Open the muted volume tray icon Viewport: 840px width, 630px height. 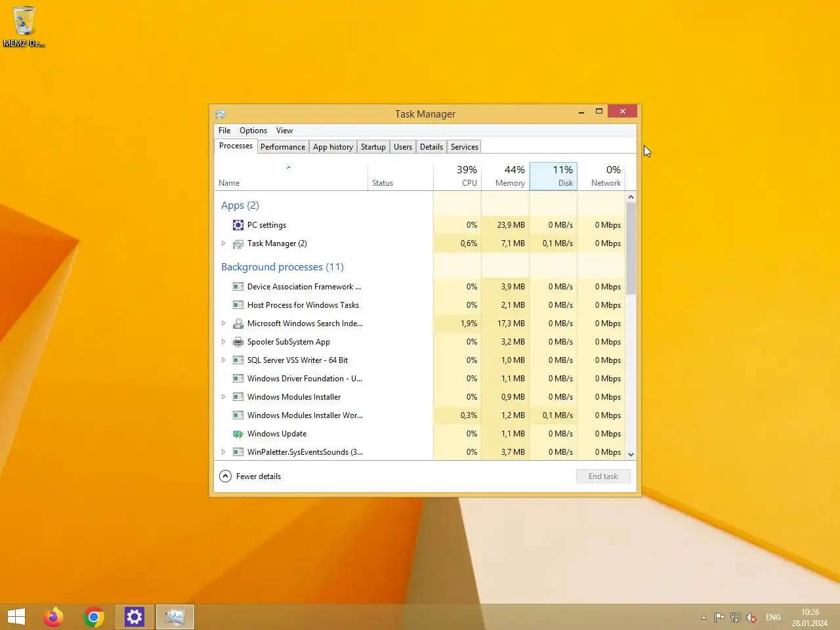[751, 618]
